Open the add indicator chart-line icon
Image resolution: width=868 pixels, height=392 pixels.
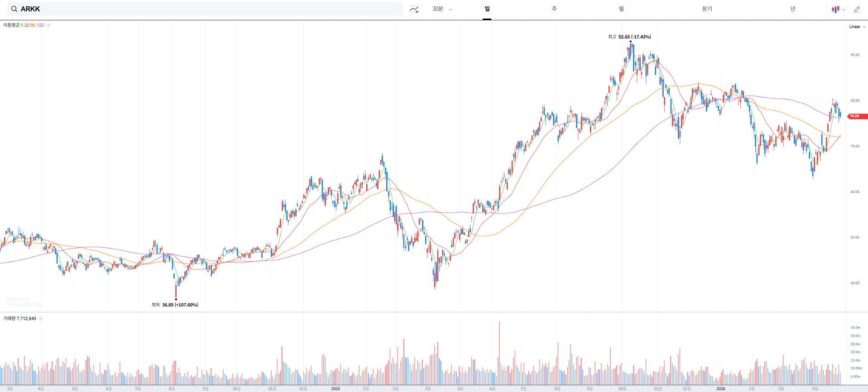coord(414,9)
